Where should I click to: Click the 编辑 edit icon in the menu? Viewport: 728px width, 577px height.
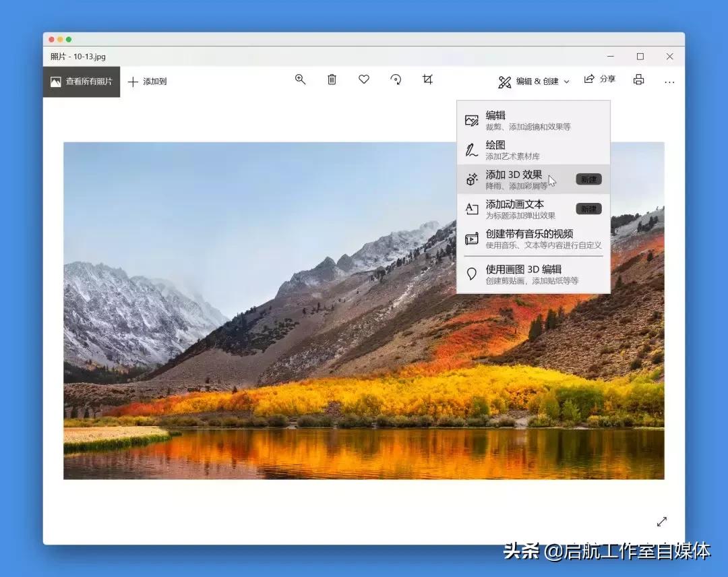pyautogui.click(x=473, y=119)
